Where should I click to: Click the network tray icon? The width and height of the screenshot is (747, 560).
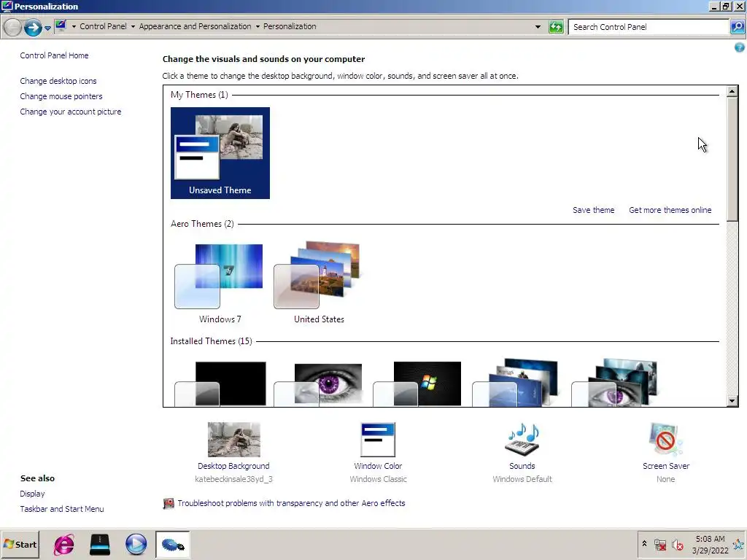[x=660, y=544]
